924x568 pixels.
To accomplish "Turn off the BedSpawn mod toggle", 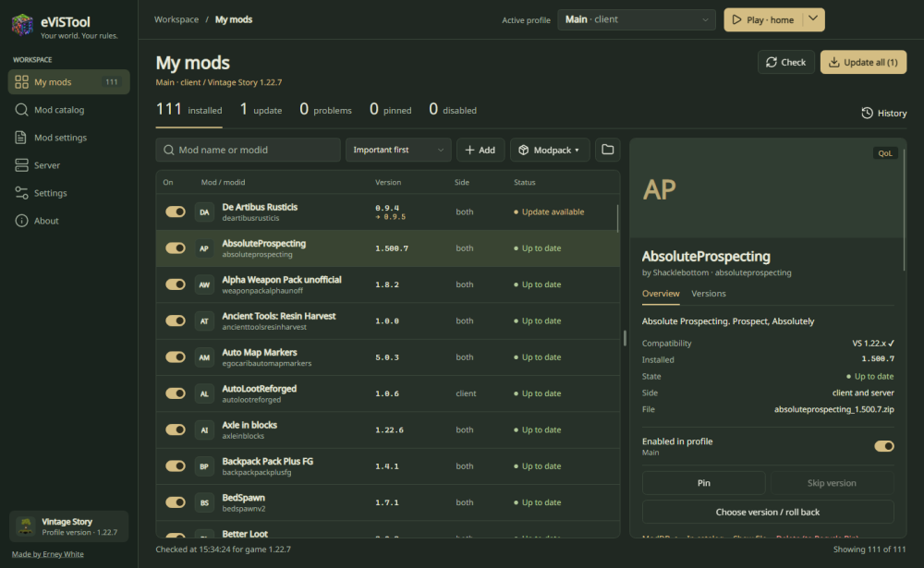I will click(175, 502).
